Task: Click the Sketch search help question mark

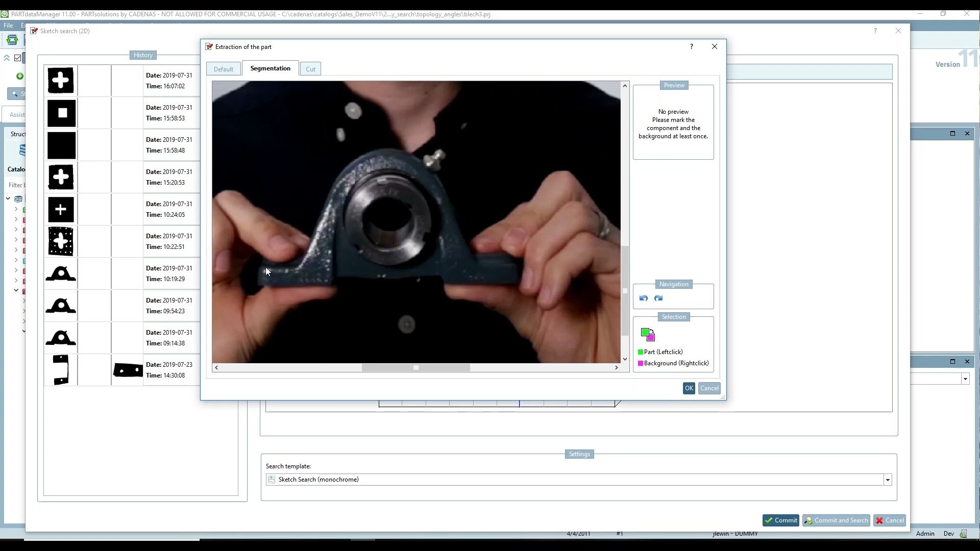Action: [x=875, y=31]
